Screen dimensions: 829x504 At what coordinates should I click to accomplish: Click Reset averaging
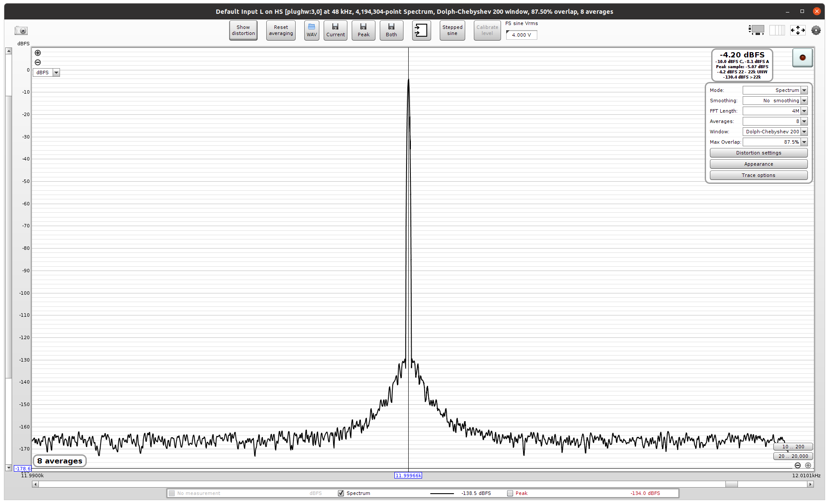point(281,30)
